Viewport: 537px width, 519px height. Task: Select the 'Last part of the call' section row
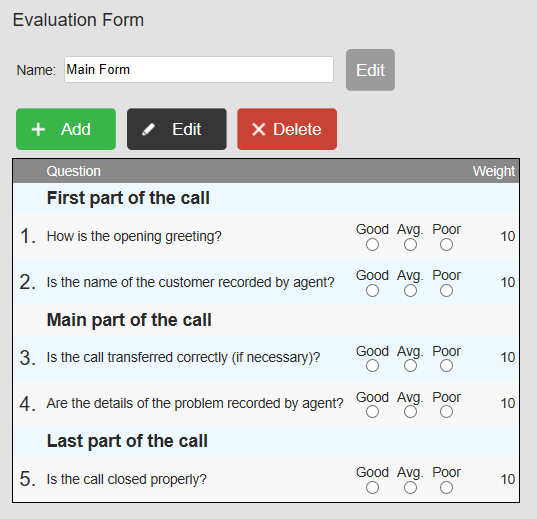[266, 441]
